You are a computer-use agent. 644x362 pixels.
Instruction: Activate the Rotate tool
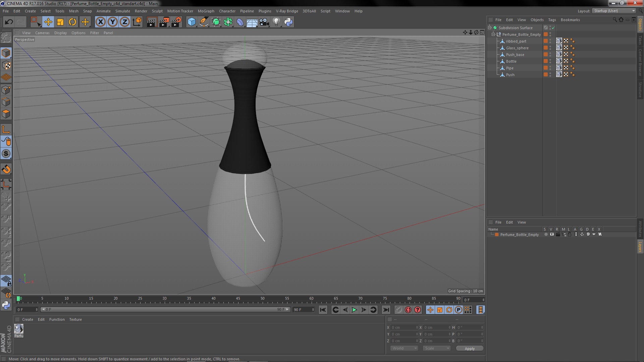coord(72,22)
